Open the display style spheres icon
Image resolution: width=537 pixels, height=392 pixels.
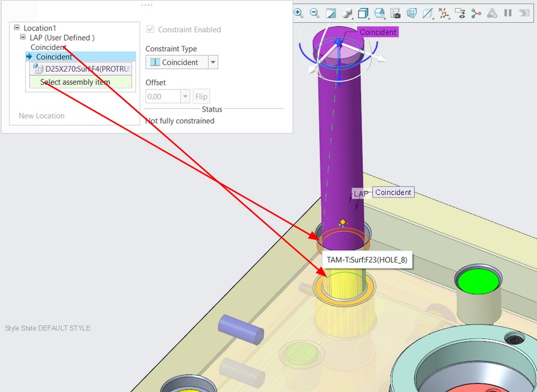[x=347, y=13]
